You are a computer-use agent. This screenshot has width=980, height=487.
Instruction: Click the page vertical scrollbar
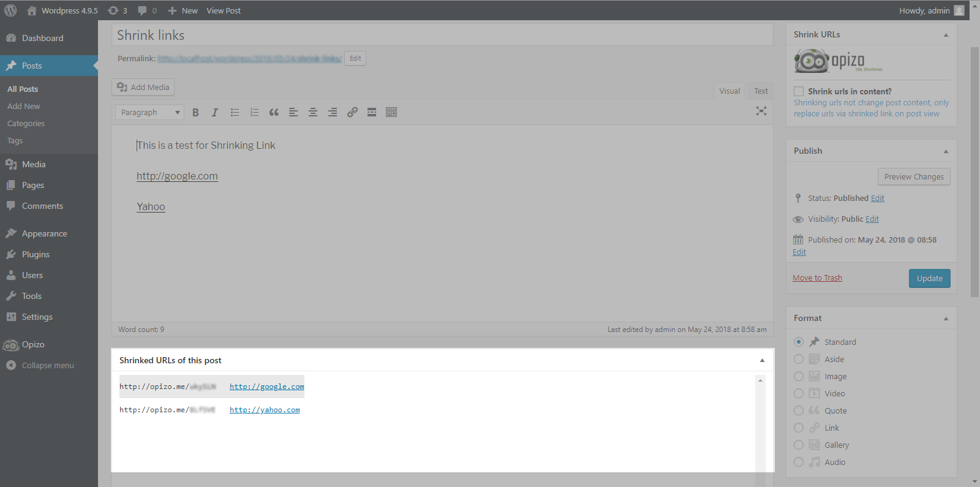click(974, 172)
